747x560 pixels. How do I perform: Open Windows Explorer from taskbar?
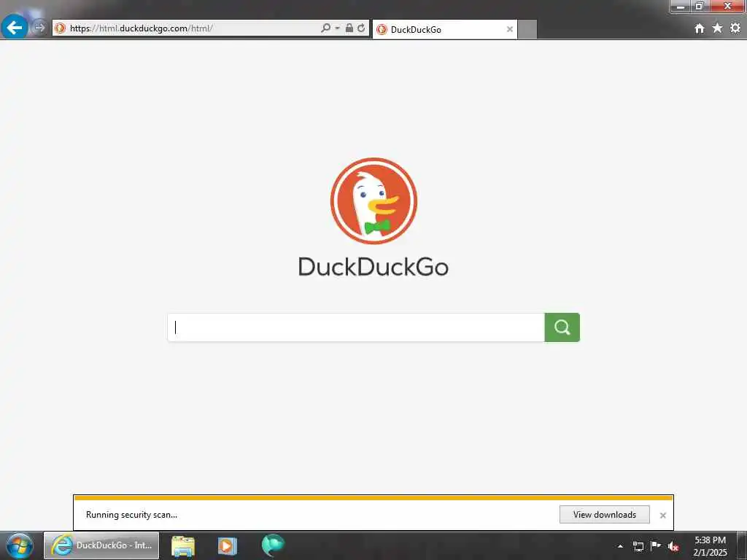coord(183,545)
